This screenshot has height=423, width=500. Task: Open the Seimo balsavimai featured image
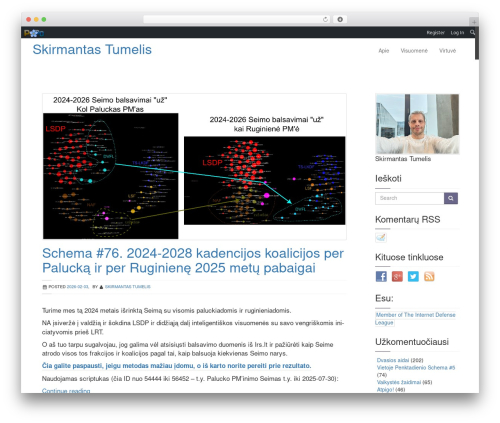(x=194, y=166)
